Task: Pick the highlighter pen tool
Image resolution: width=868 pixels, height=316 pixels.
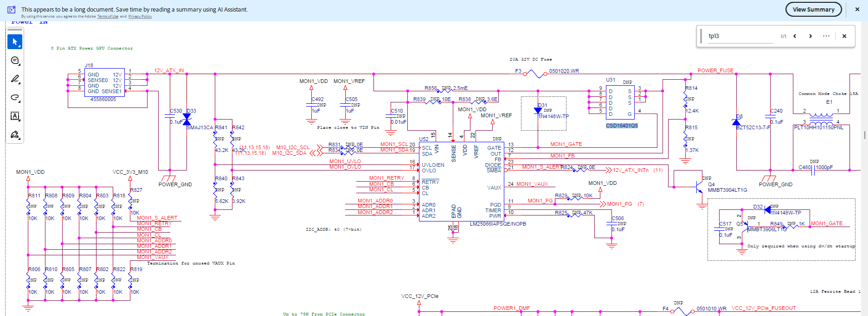Action: click(x=15, y=79)
